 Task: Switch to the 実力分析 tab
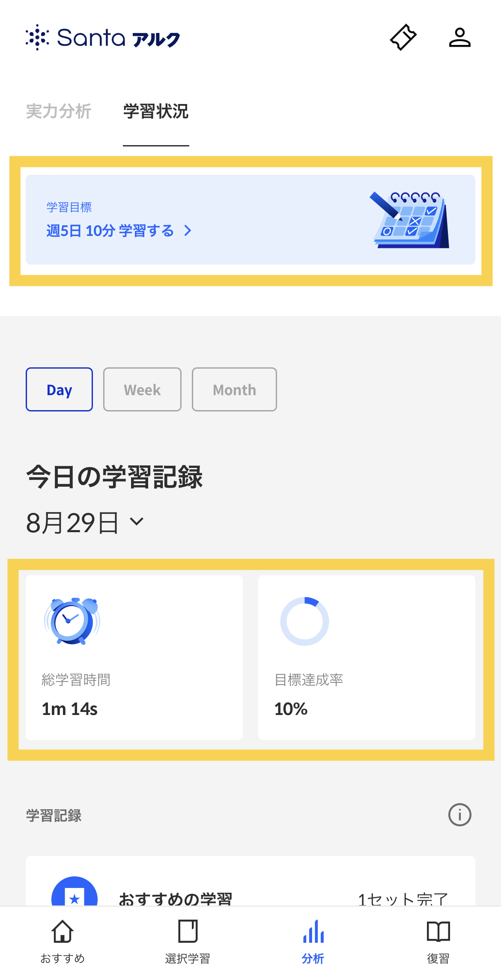coord(59,111)
